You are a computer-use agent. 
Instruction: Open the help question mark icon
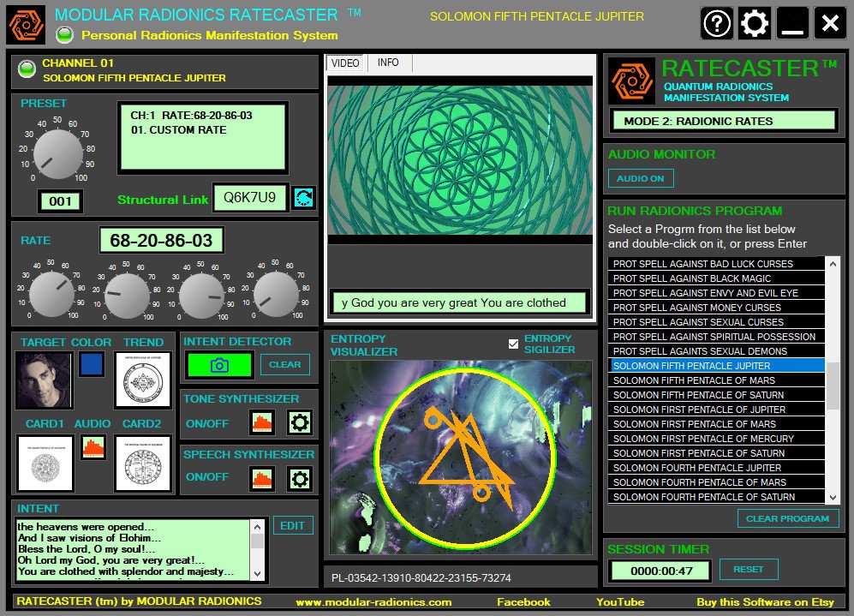(x=717, y=23)
